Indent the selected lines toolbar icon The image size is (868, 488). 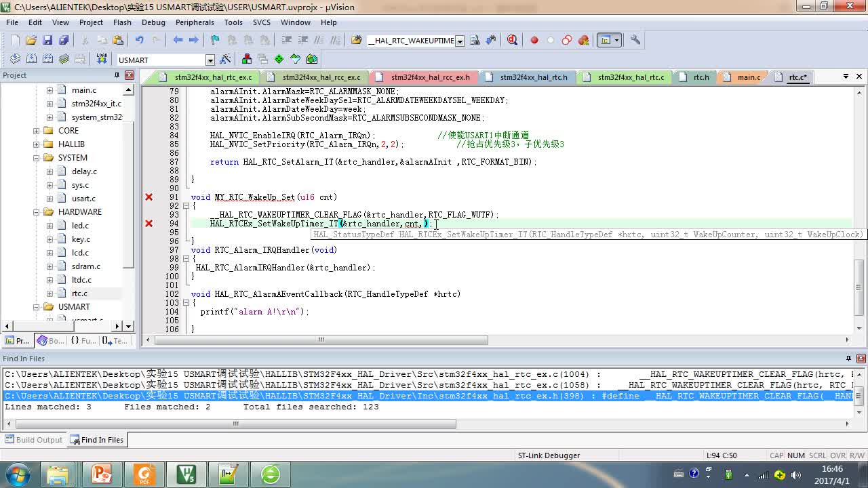(286, 40)
